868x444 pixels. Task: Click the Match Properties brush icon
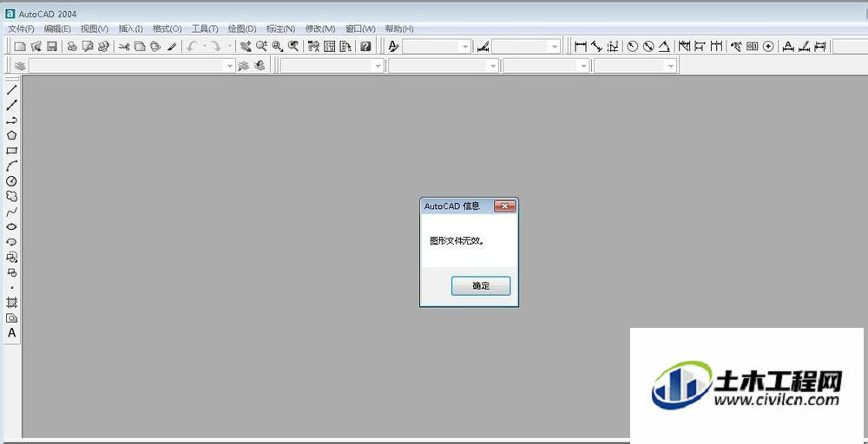pos(172,47)
